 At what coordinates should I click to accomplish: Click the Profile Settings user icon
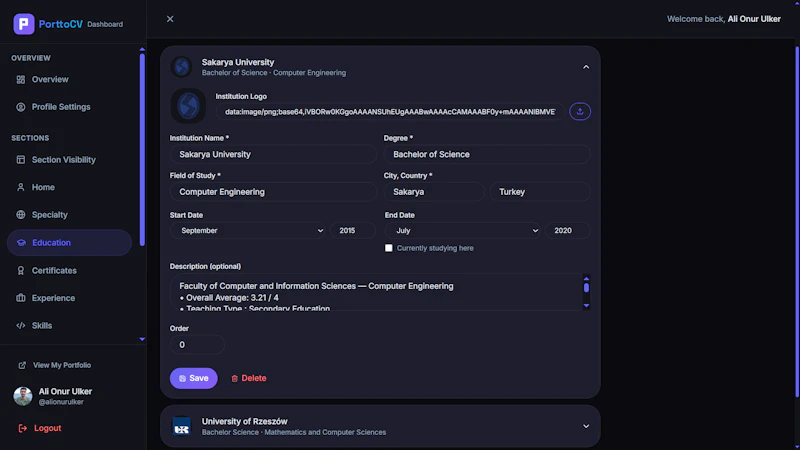point(20,107)
